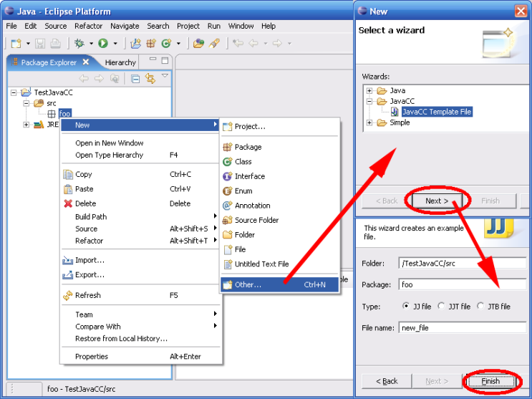The width and height of the screenshot is (532, 399).
Task: Click the Save toolbar icon
Action: (x=40, y=44)
